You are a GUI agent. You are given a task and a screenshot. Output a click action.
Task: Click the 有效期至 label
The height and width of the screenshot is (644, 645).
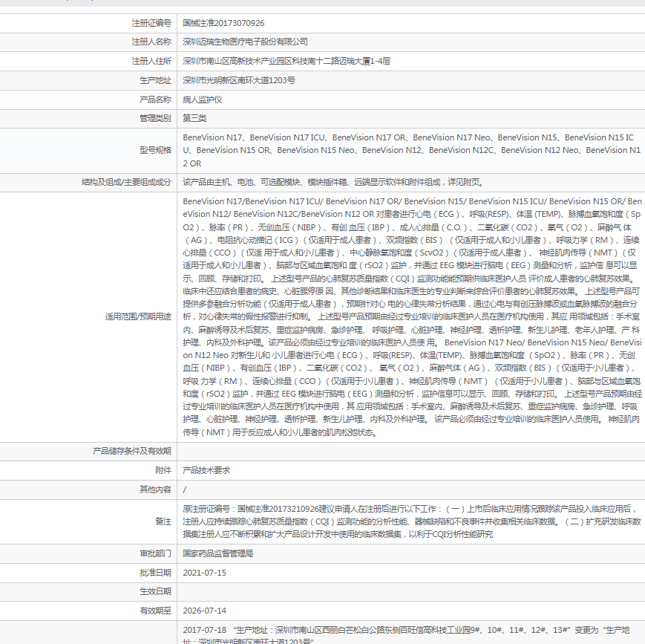(x=155, y=611)
